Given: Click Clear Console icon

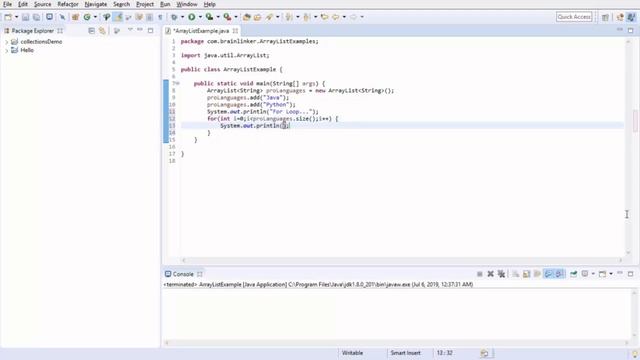Looking at the screenshot, I should click(x=516, y=274).
